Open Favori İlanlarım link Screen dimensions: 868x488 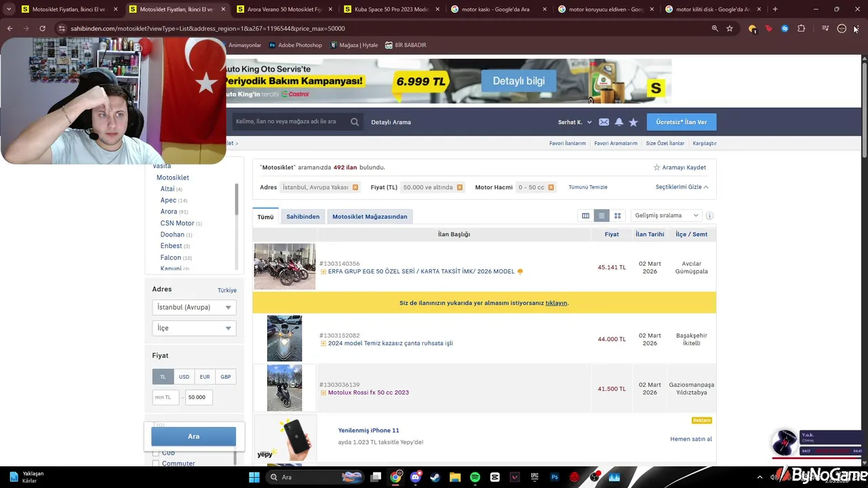567,144
